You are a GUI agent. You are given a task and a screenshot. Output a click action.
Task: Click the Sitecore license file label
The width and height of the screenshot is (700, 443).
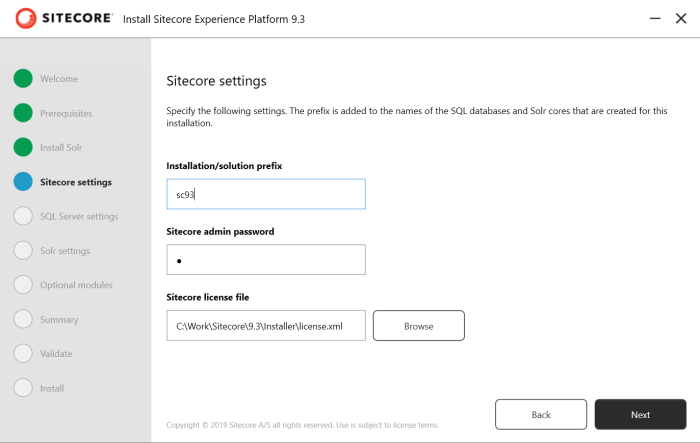point(208,297)
